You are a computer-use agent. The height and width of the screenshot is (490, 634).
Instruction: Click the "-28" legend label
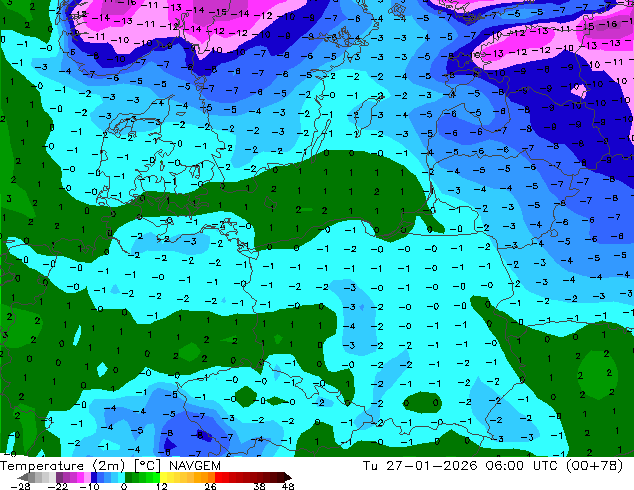click(21, 486)
